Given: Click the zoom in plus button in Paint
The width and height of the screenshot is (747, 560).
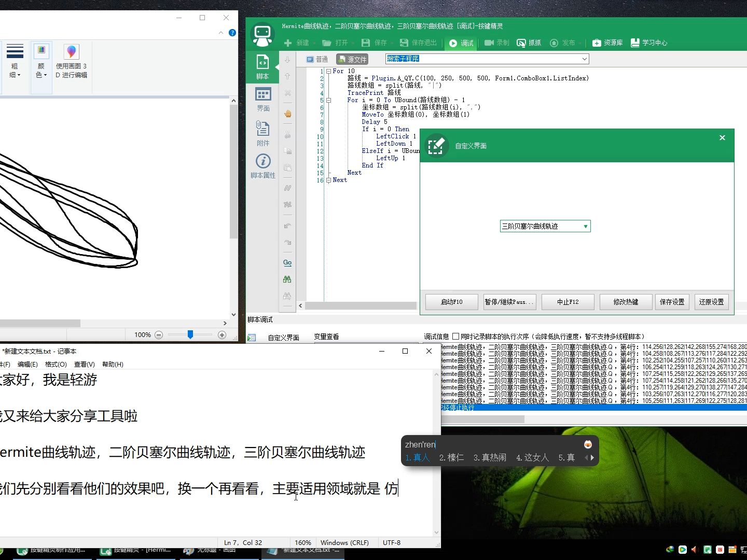Looking at the screenshot, I should click(x=222, y=335).
